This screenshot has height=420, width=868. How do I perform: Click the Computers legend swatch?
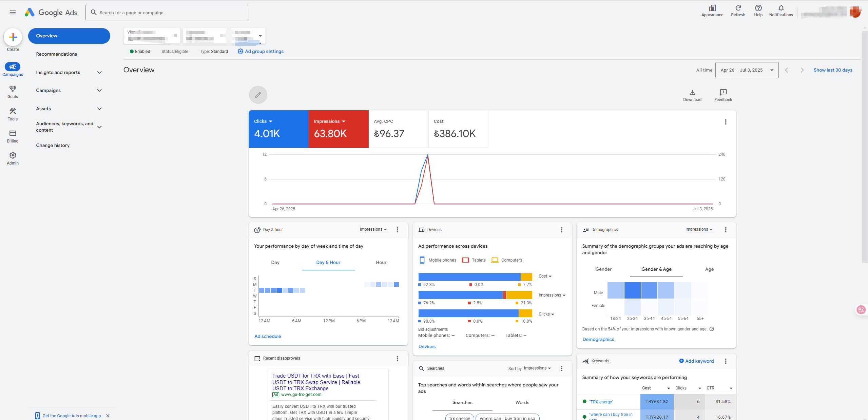pos(495,260)
